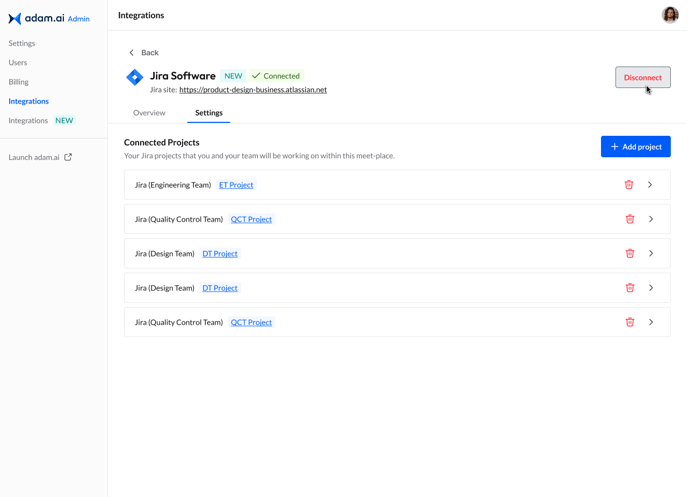Open the product-design-business.atlassian.net link
This screenshot has width=688, height=497.
tap(253, 89)
